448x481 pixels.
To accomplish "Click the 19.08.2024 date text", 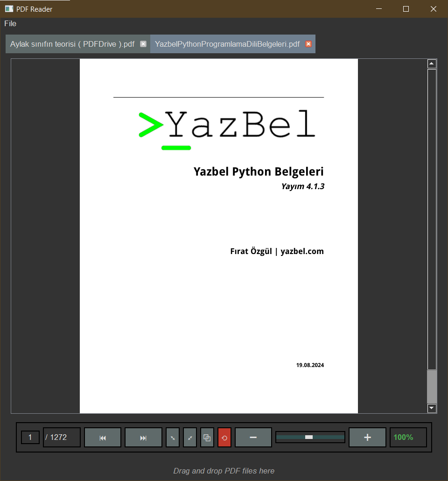I will tap(310, 365).
